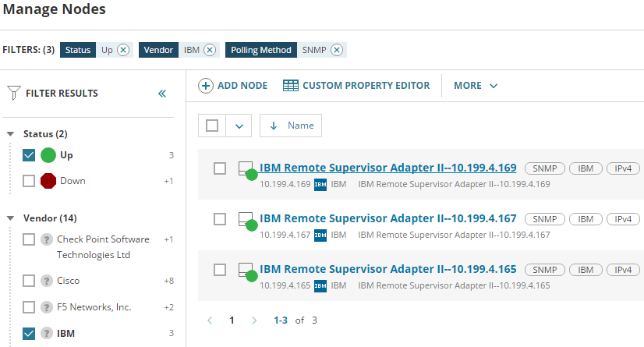Collapse the Status filter group
Screen dimensions: 644x347
pos(10,134)
